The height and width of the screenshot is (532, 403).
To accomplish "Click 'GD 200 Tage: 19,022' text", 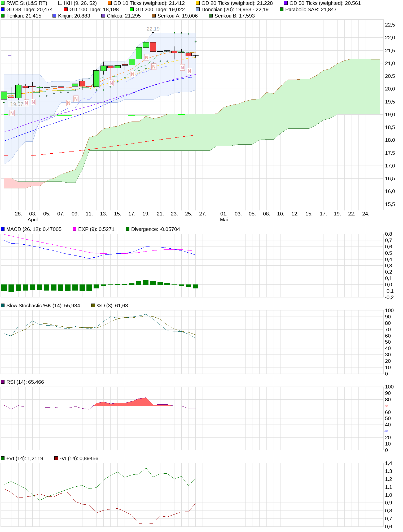I will [160, 10].
